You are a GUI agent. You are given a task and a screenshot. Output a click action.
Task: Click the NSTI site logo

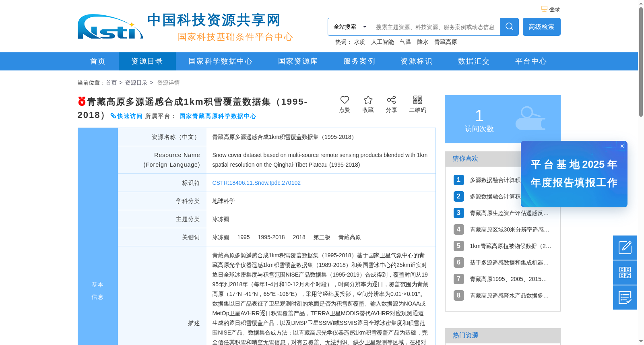tap(110, 27)
